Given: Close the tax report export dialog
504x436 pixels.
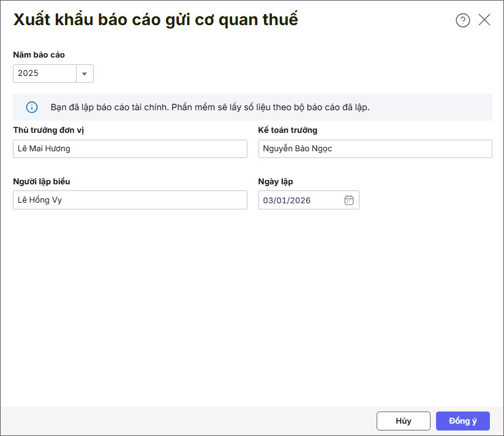Looking at the screenshot, I should click(484, 20).
